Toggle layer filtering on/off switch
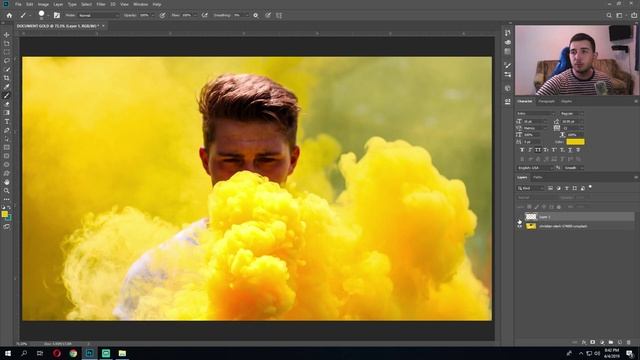This screenshot has height=360, width=640. tap(590, 187)
